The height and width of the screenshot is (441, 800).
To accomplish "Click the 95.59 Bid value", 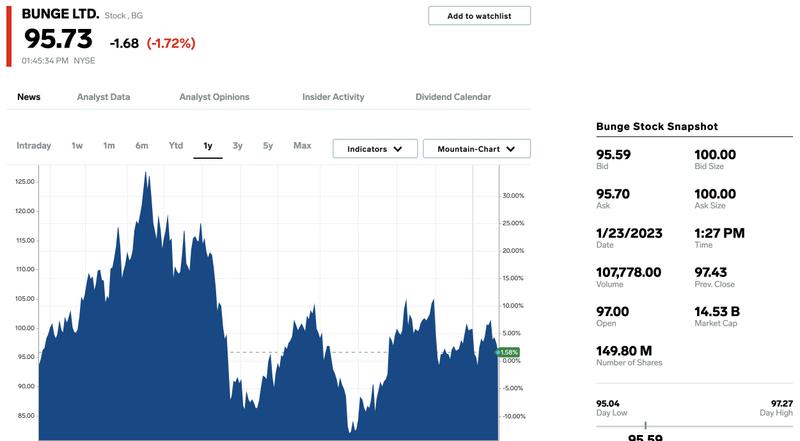I will [613, 155].
